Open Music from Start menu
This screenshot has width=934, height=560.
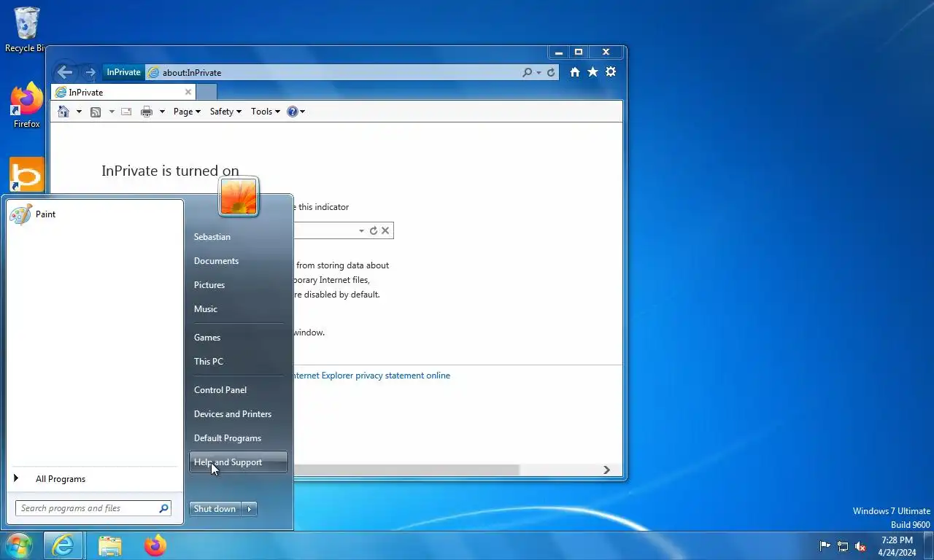point(238,309)
